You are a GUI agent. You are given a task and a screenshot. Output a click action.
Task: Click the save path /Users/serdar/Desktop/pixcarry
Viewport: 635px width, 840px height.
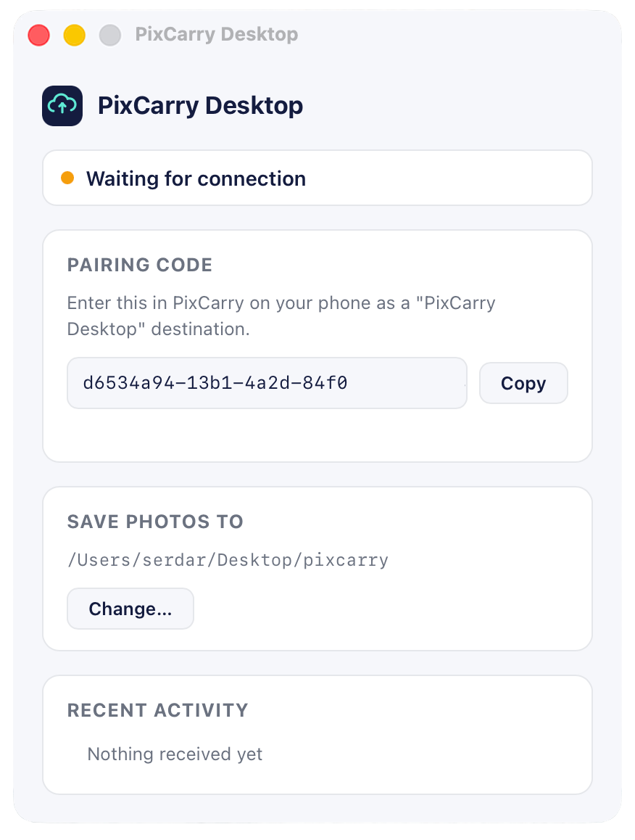pos(228,560)
